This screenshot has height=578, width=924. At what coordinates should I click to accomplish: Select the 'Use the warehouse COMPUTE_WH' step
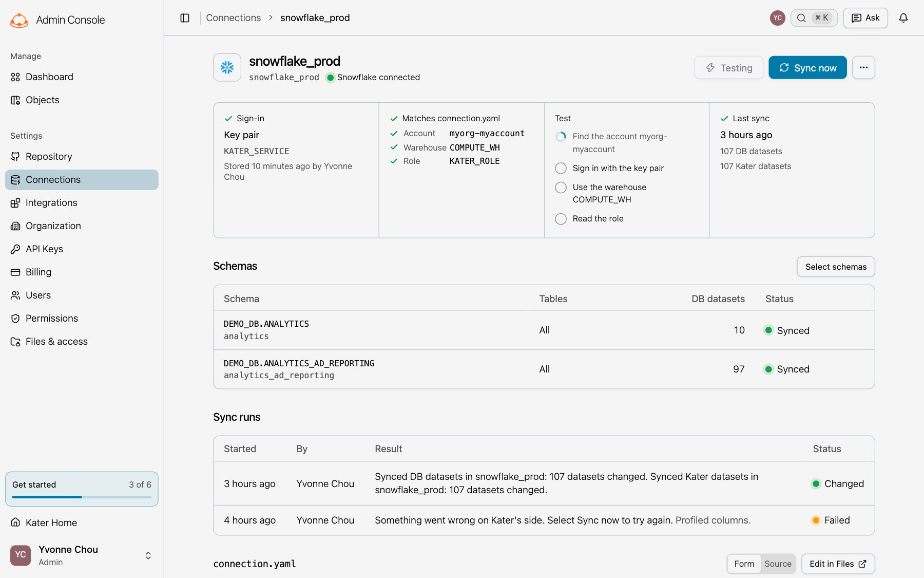[x=601, y=193]
